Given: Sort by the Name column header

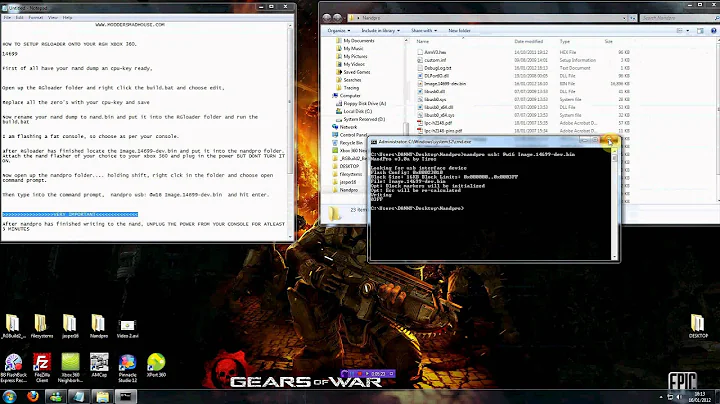Looking at the screenshot, I should coord(422,41).
